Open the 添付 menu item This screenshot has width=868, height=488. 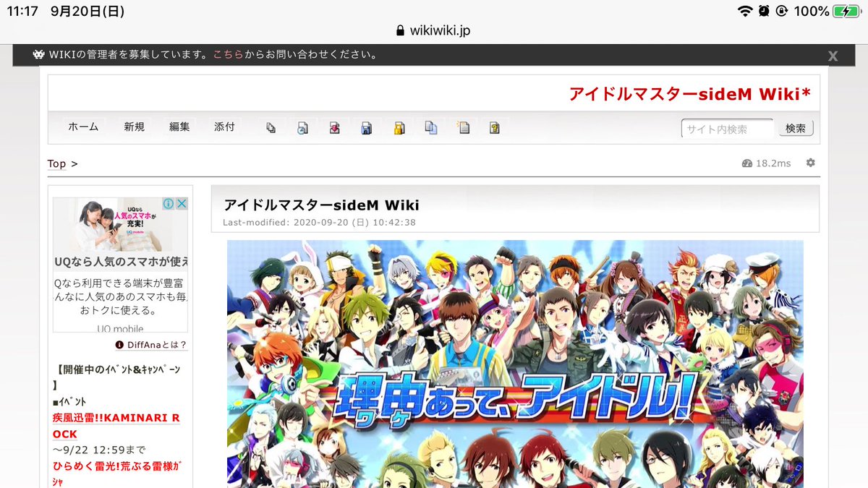tap(224, 127)
